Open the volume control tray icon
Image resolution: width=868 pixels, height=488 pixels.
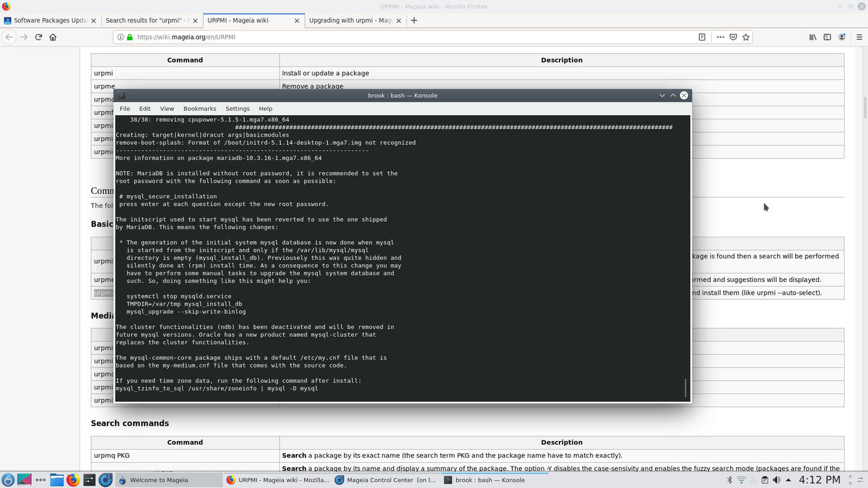click(x=776, y=480)
